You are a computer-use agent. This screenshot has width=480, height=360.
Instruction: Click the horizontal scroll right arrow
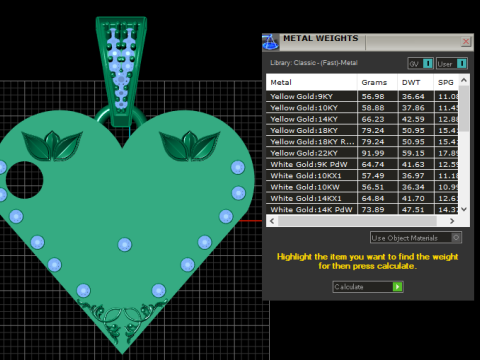(x=452, y=221)
